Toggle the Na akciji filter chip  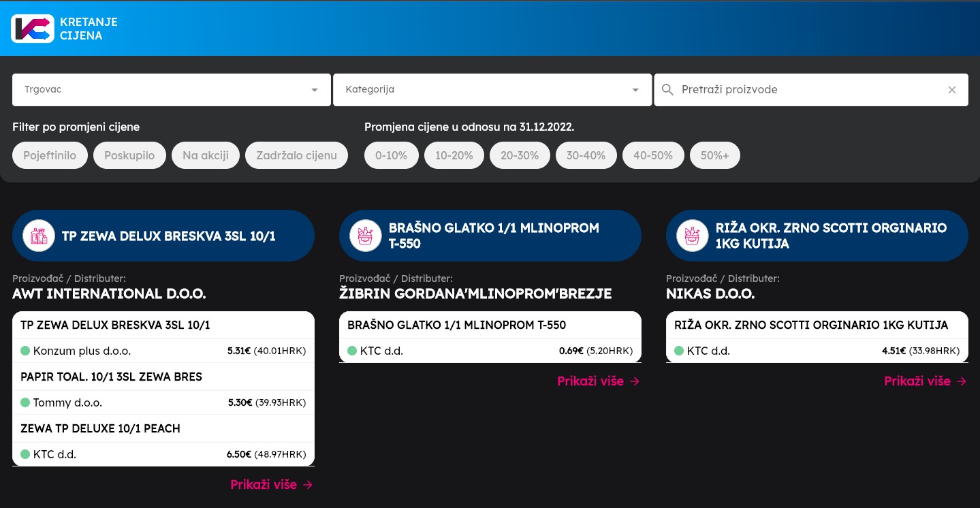click(x=205, y=155)
